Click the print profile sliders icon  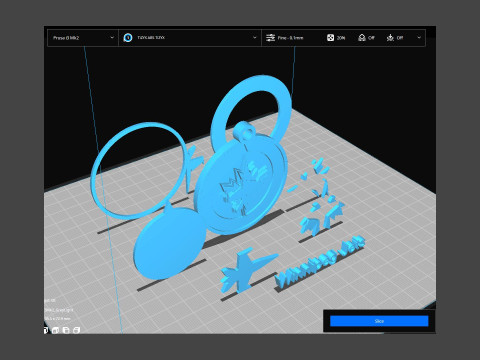[x=270, y=38]
